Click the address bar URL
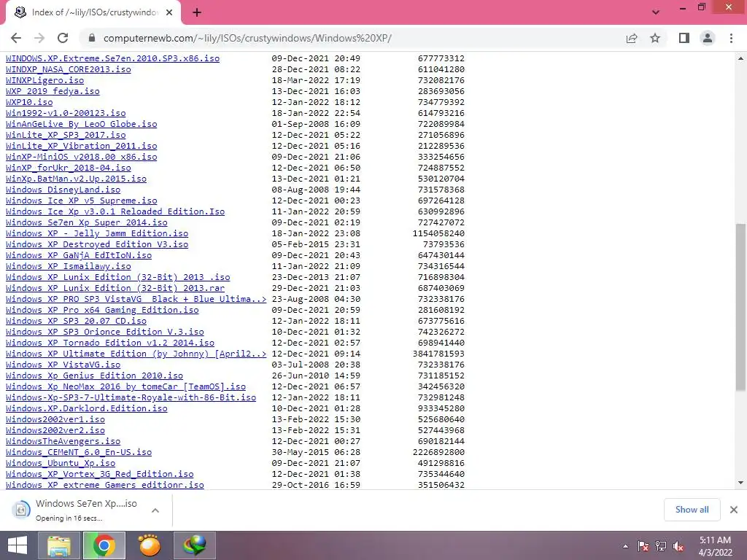 point(247,38)
